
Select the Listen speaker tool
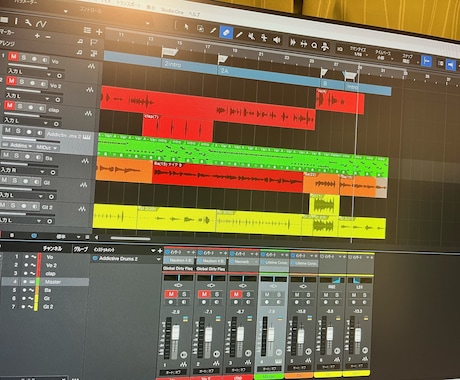(x=277, y=40)
